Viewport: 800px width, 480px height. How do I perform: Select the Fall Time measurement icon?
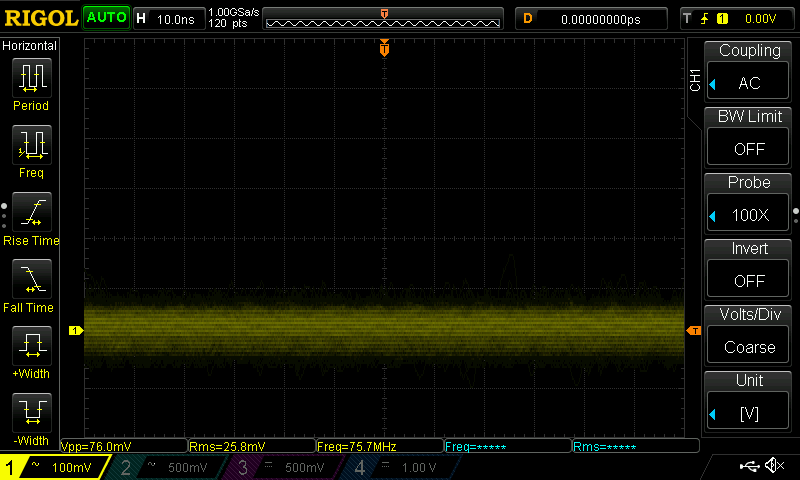click(31, 280)
